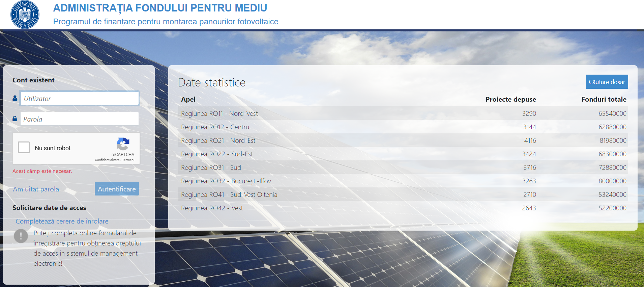
Task: Click funds value 65540000
Action: click(x=612, y=113)
